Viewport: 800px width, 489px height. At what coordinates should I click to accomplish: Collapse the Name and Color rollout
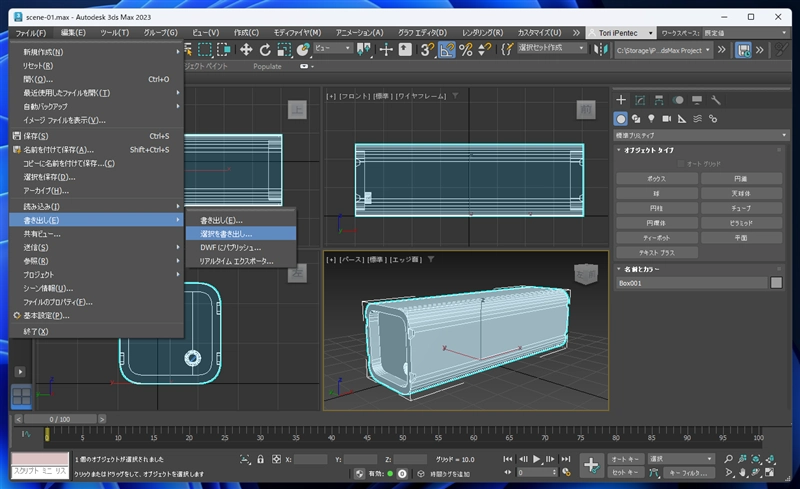[641, 269]
